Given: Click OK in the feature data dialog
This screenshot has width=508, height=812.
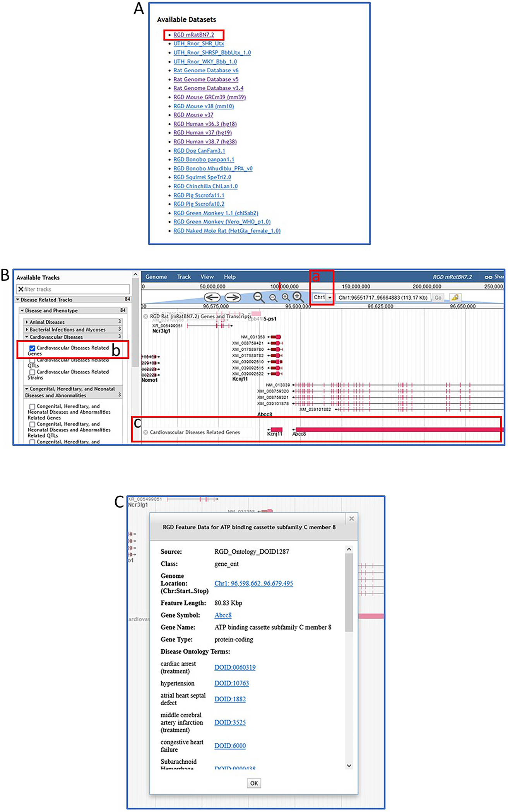Looking at the screenshot, I should [x=254, y=783].
